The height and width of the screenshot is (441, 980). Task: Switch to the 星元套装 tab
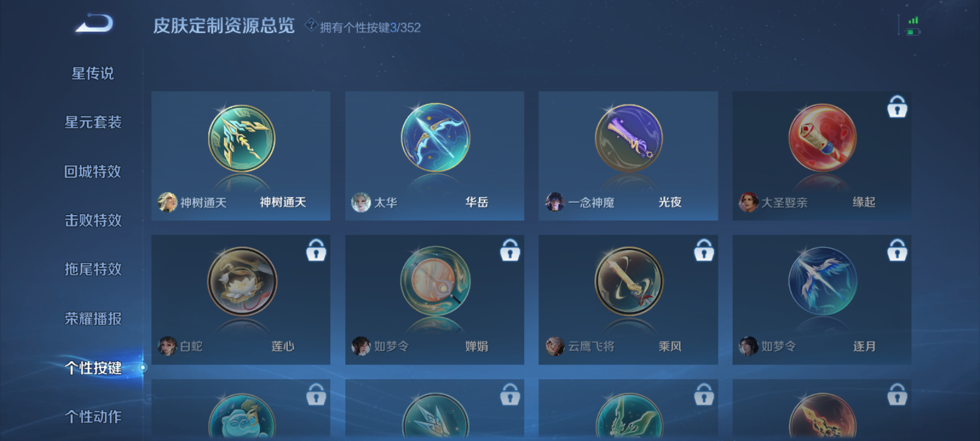pyautogui.click(x=93, y=123)
